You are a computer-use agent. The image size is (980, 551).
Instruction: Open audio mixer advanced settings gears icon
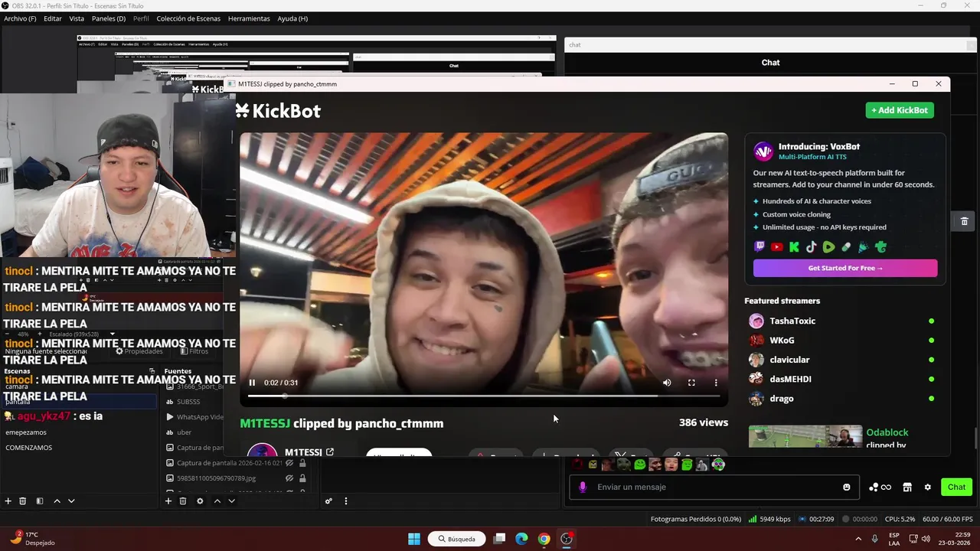[x=328, y=501]
